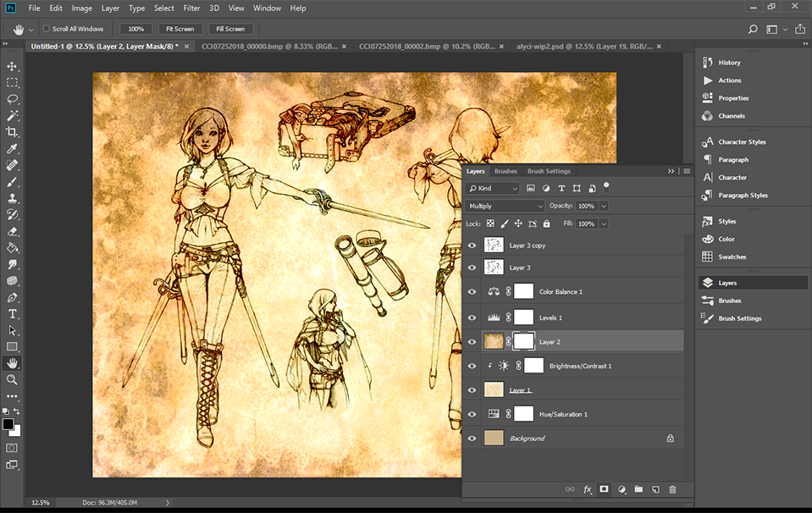This screenshot has height=513, width=812.
Task: Select the Eyedropper tool
Action: tap(12, 149)
